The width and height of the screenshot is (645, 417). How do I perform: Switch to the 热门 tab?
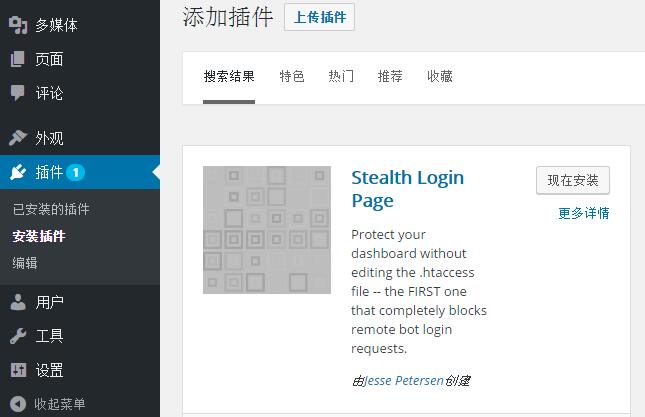click(x=341, y=76)
